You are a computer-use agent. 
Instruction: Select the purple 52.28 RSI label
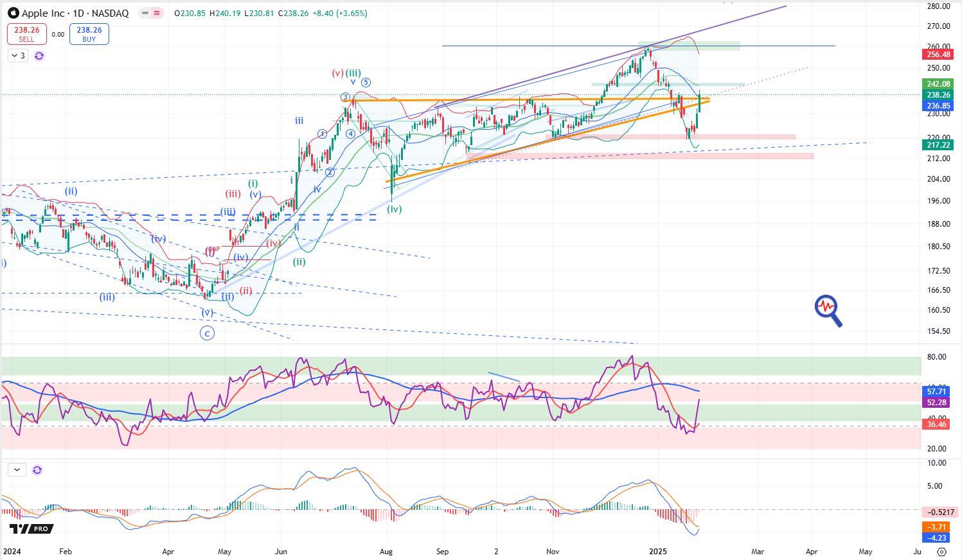937,402
